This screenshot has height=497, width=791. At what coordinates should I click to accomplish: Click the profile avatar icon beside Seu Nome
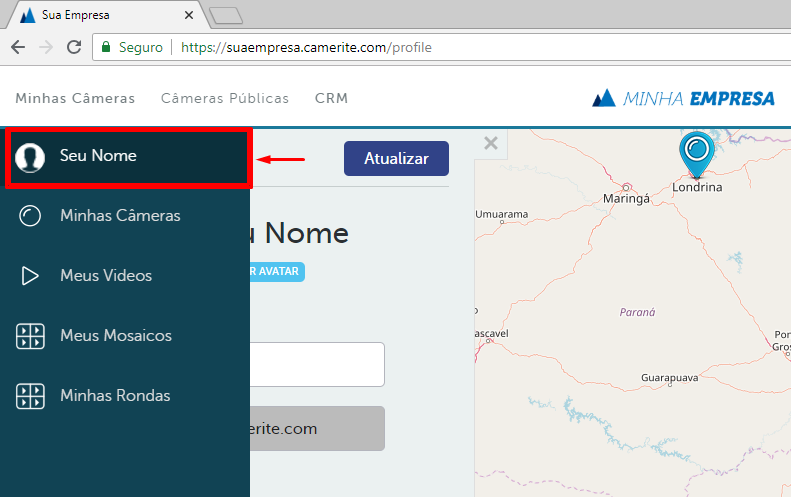point(31,157)
